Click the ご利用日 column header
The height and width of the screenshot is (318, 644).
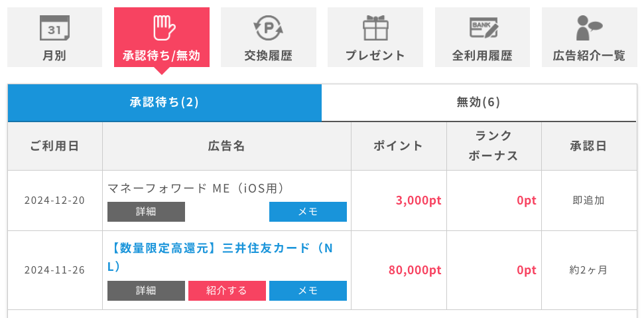(55, 146)
